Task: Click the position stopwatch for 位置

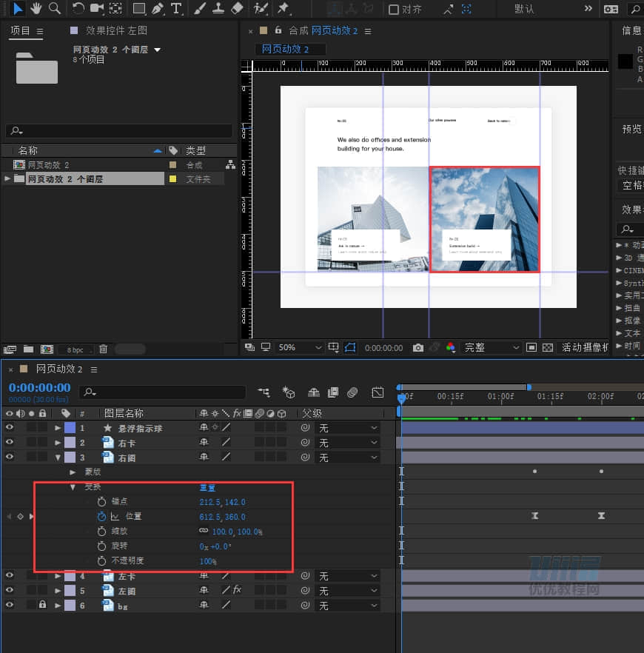Action: pyautogui.click(x=102, y=516)
